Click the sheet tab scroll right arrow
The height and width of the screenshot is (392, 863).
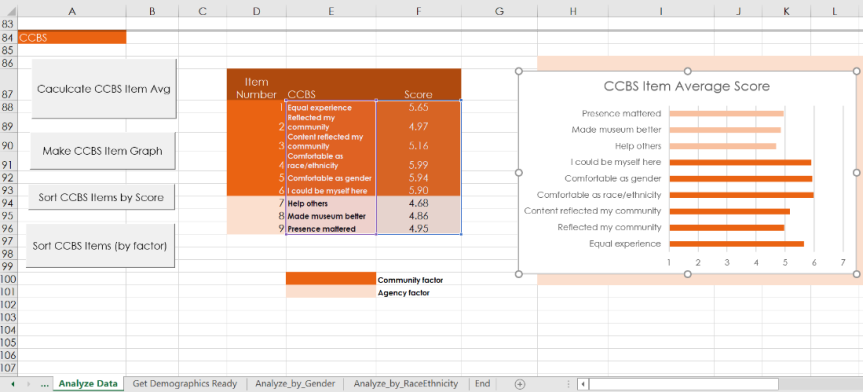point(28,384)
